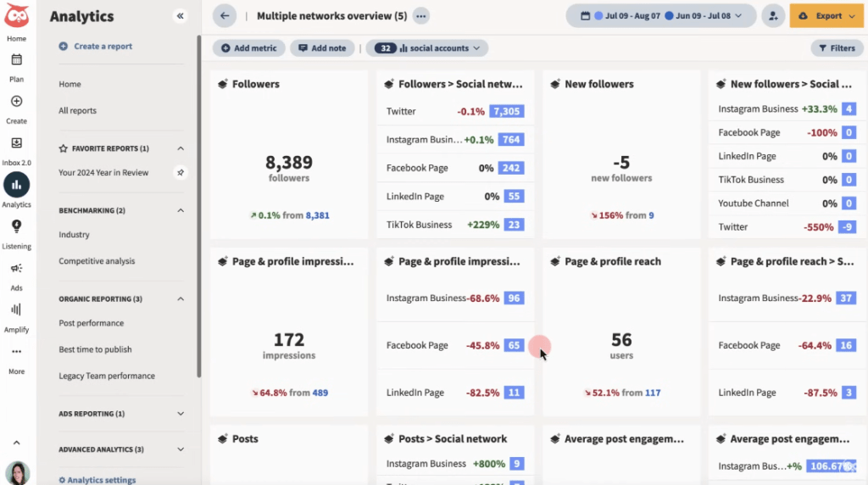Click the sidebar vertical scrollbar
The image size is (868, 485).
198,206
